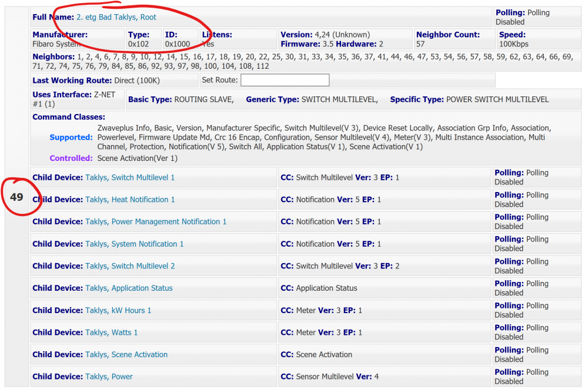588x390 pixels.
Task: Click the Uses Interface Z-NET cell
Action: tap(76, 99)
